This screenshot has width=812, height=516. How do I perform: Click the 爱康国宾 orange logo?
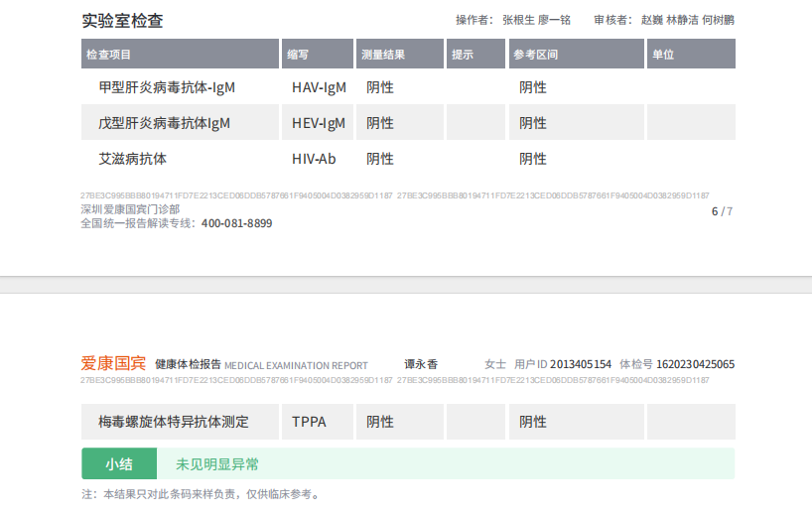pos(113,364)
